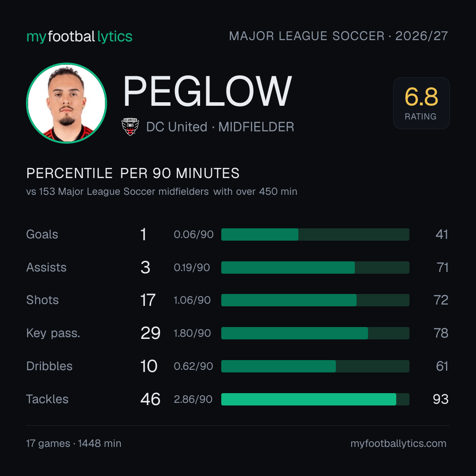The height and width of the screenshot is (476, 476).
Task: Click the 2.86/90 Tackles rate
Action: point(193,399)
